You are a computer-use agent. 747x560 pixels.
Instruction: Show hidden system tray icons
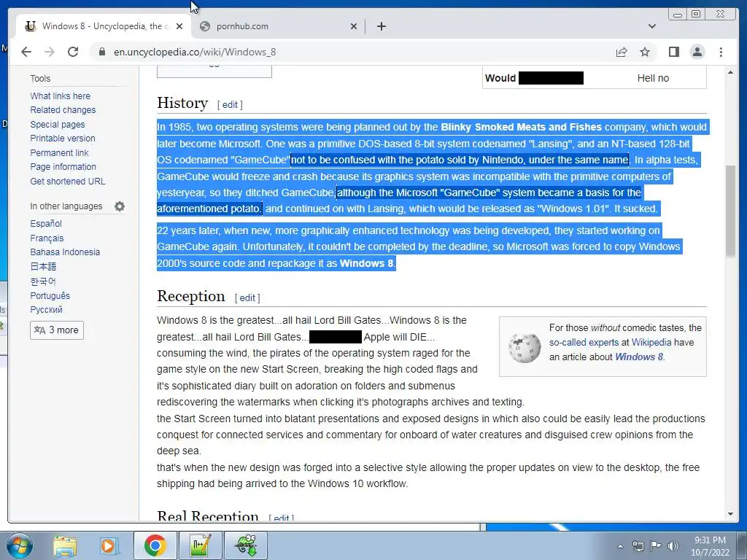620,546
